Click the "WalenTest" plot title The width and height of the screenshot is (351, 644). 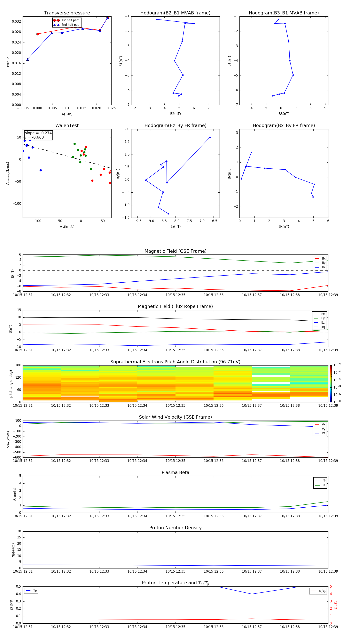[67, 125]
